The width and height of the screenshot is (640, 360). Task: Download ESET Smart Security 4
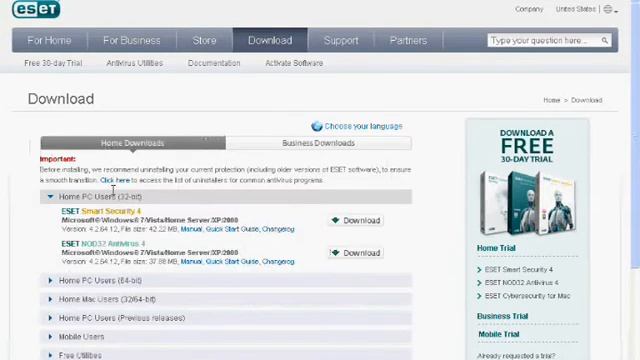pos(356,220)
